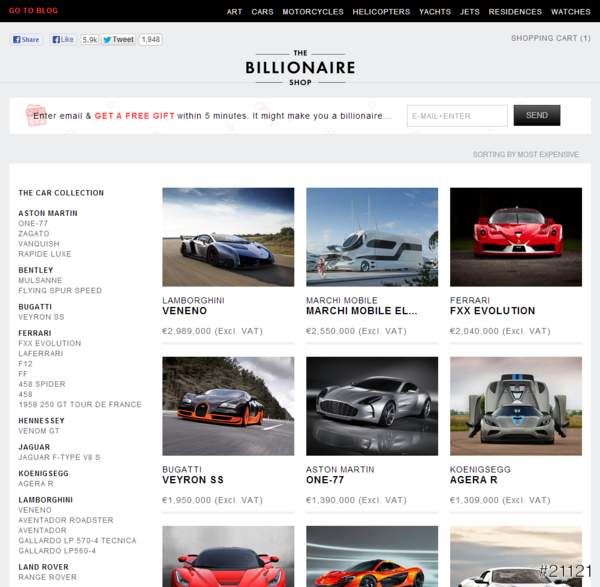Select FLYING SPUR SPEED in sidebar
The height and width of the screenshot is (587, 600).
click(x=60, y=291)
